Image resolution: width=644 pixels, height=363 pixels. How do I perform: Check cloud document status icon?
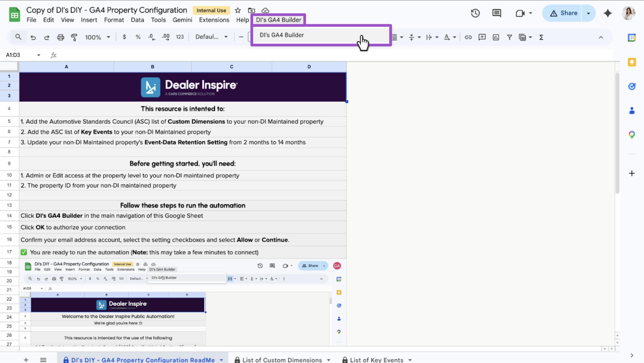[x=265, y=10]
